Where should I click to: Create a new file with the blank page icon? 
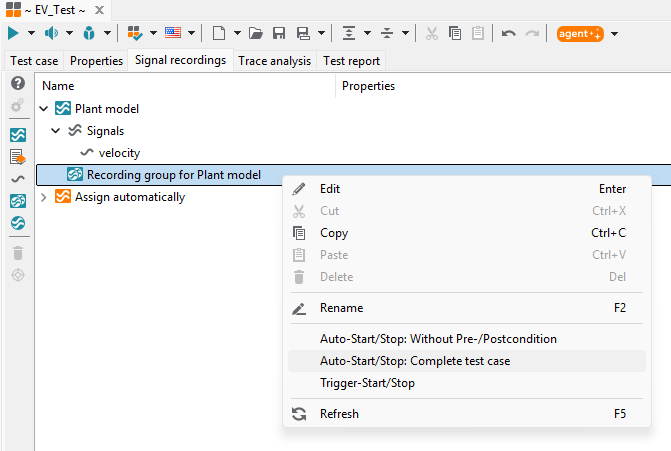(219, 33)
